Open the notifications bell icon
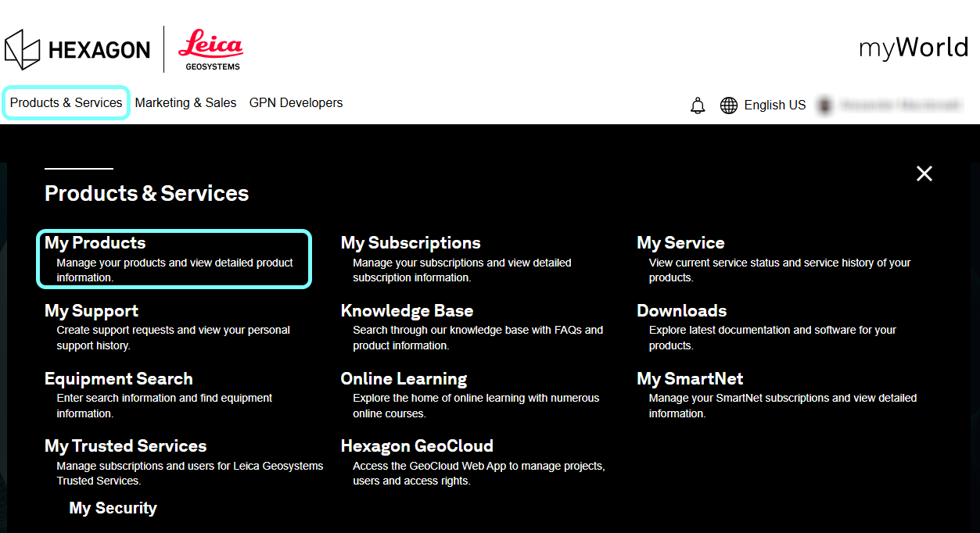This screenshot has width=980, height=533. tap(698, 106)
